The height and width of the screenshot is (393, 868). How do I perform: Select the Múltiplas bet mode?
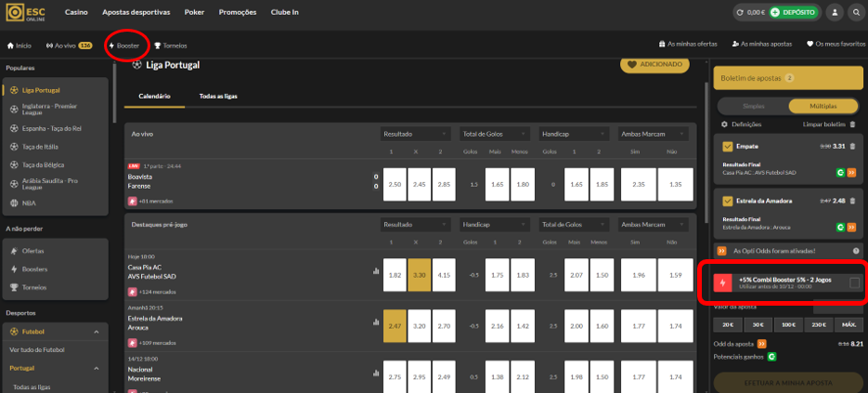point(823,106)
